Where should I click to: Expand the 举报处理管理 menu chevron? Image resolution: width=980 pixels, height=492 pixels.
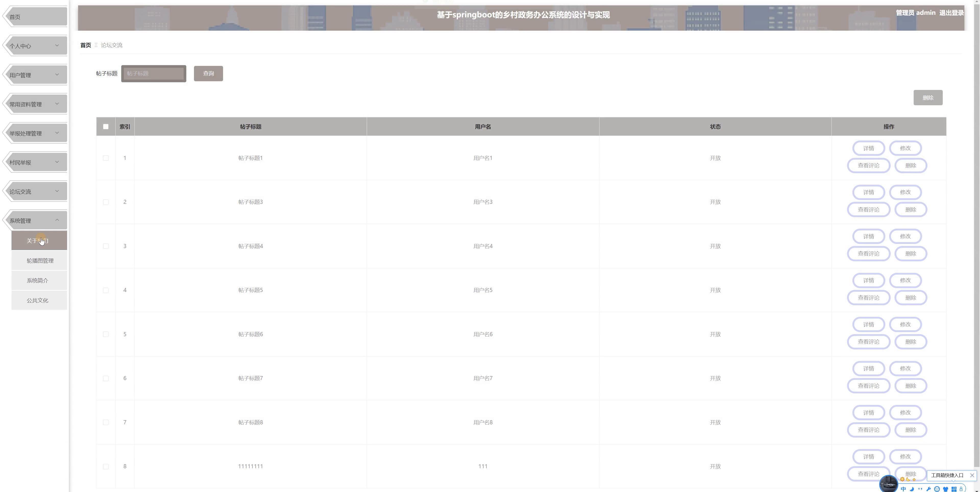[x=57, y=133]
